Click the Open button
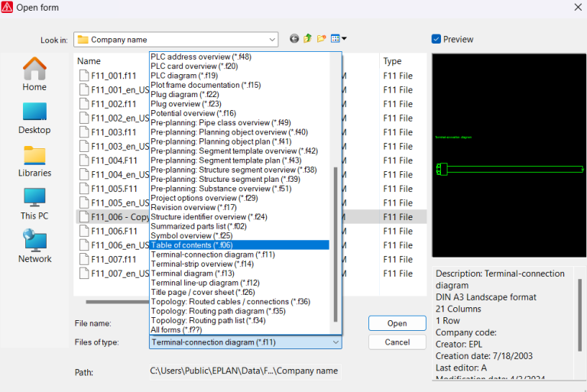Viewport: 587px width, 392px height. [397, 323]
